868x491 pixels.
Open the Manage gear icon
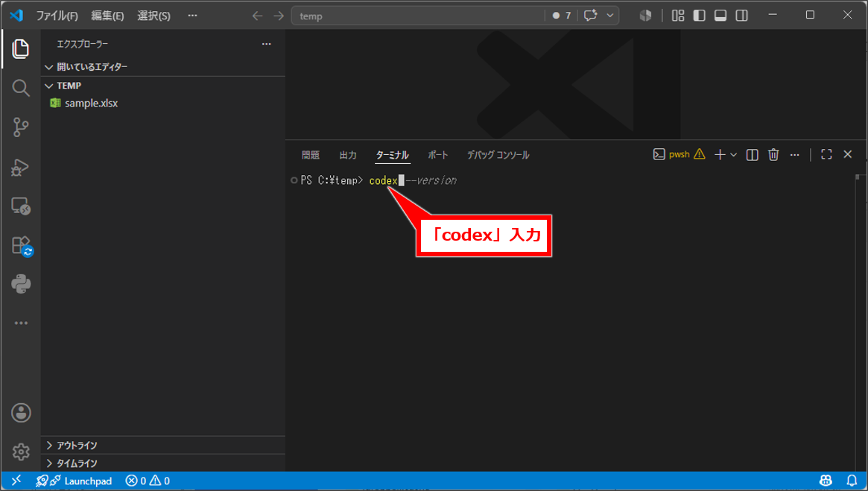click(21, 452)
